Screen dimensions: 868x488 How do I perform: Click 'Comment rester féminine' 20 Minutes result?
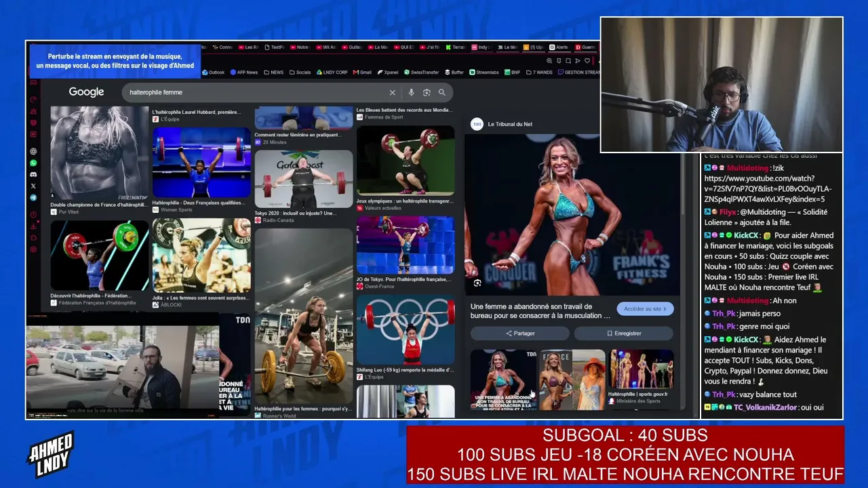(x=298, y=135)
